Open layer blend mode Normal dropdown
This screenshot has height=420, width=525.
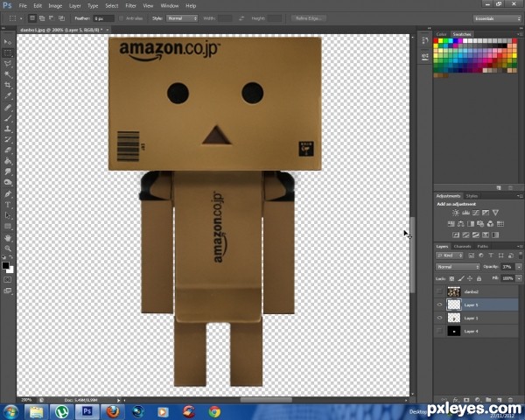[458, 267]
